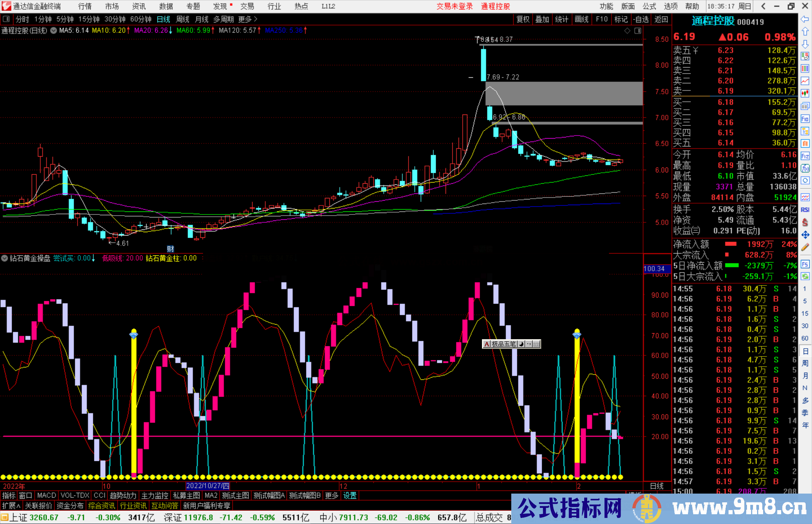The width and height of the screenshot is (812, 524).
Task: Click the four-way move arrows icon
Action: (805, 235)
